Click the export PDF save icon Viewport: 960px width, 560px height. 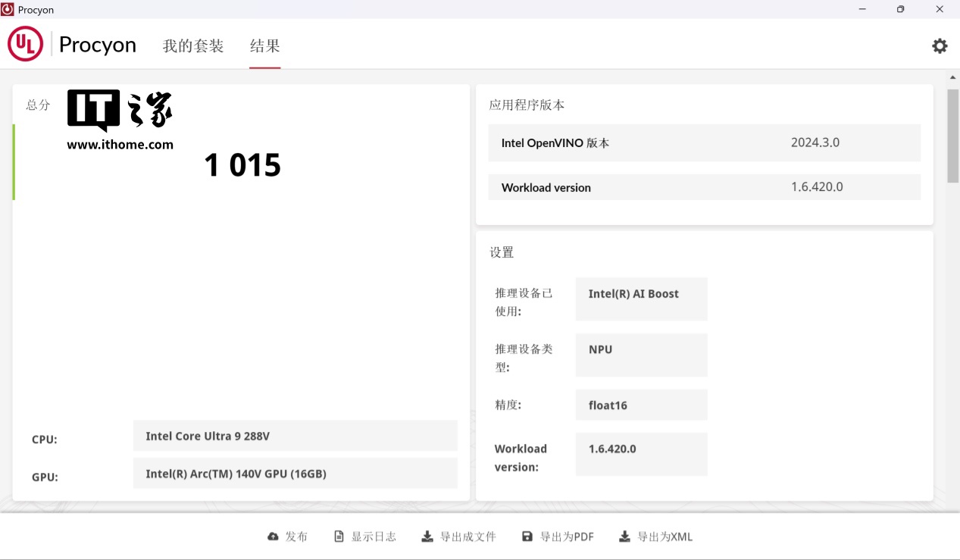[527, 537]
